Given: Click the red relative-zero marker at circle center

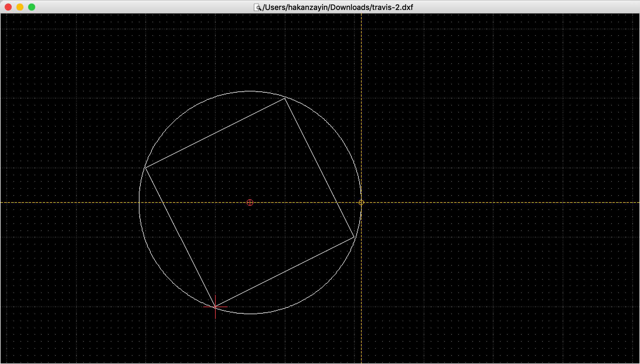Looking at the screenshot, I should (250, 203).
